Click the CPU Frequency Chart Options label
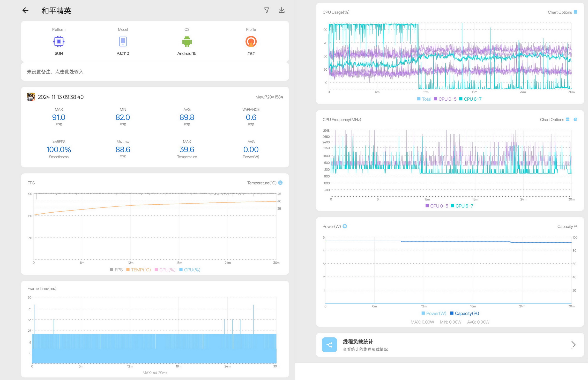Screen dimensions: 588x380 (x=552, y=120)
